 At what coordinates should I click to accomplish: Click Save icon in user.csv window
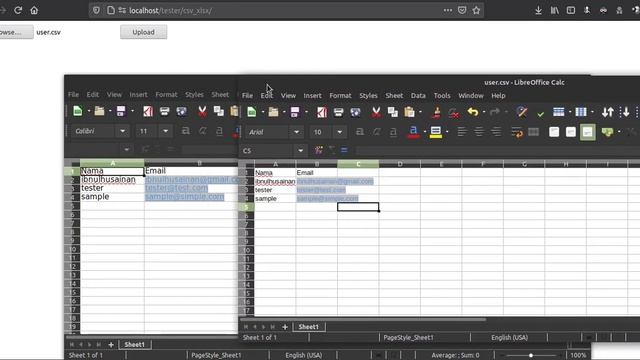[295, 112]
